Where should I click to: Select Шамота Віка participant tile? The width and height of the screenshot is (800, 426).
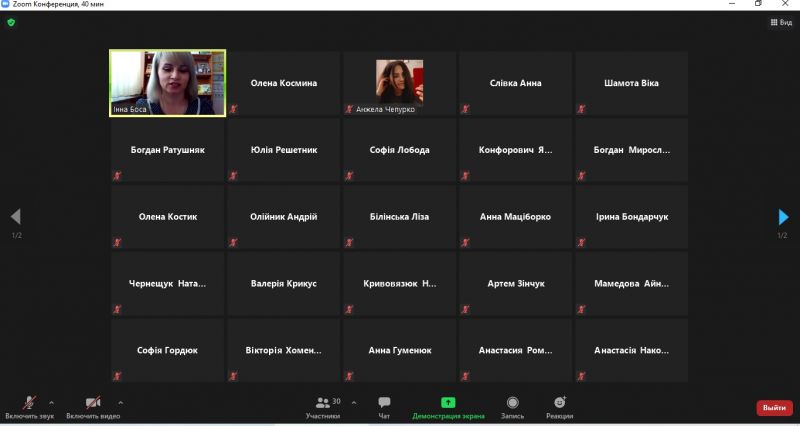point(631,83)
